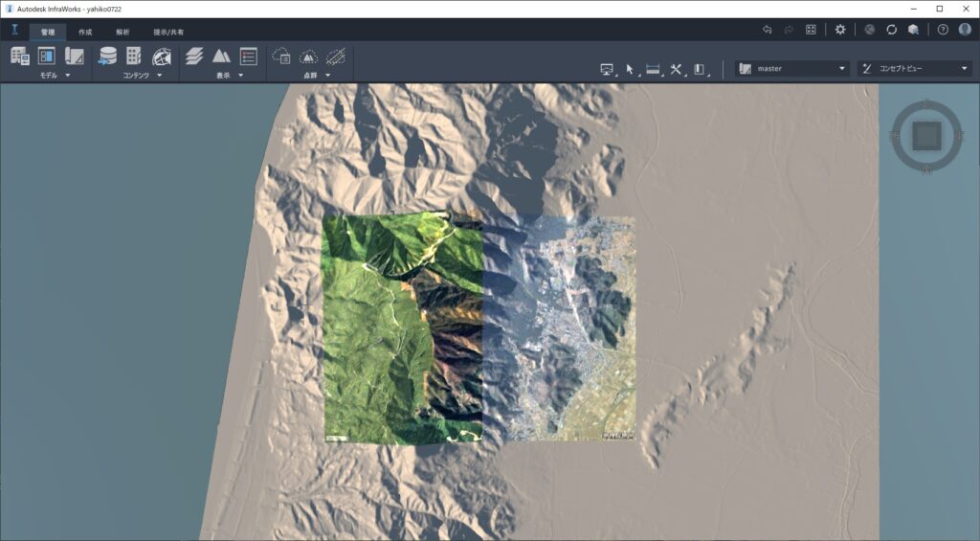Viewport: 980px width, 541px height.
Task: Click the measure distance tool
Action: click(653, 70)
